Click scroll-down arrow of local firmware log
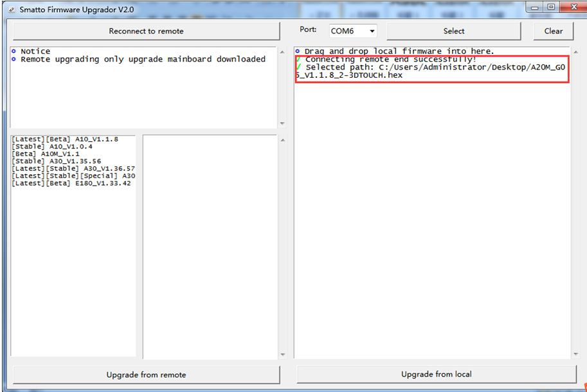The width and height of the screenshot is (587, 392). point(573,354)
